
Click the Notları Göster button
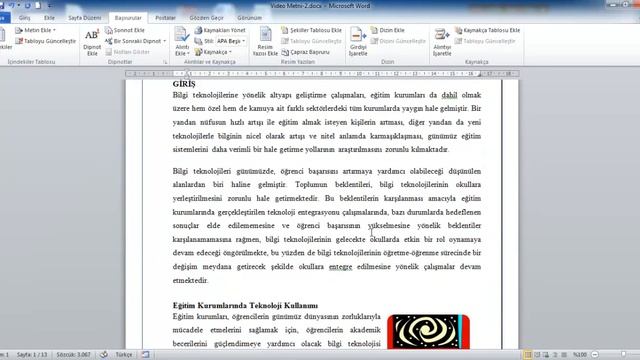tap(127, 52)
